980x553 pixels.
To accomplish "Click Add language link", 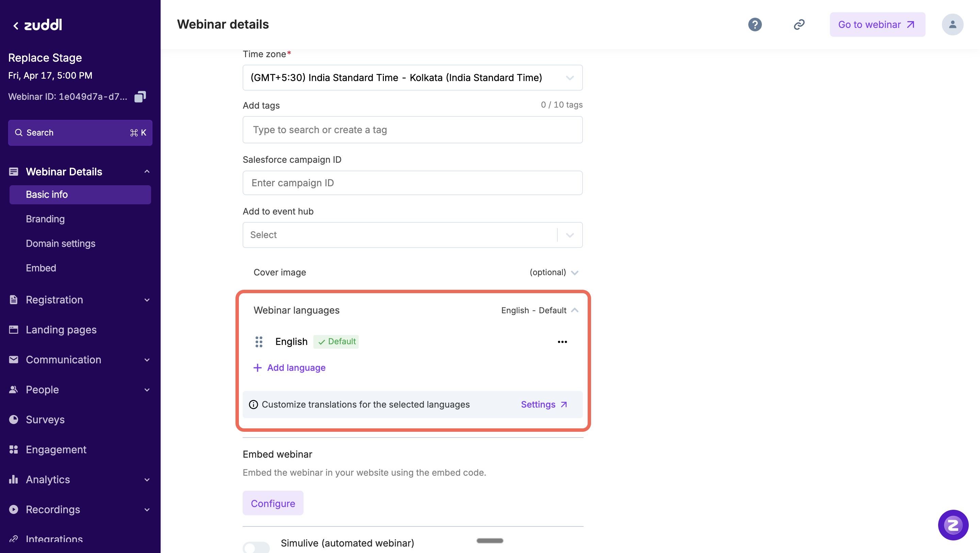I will [x=290, y=368].
